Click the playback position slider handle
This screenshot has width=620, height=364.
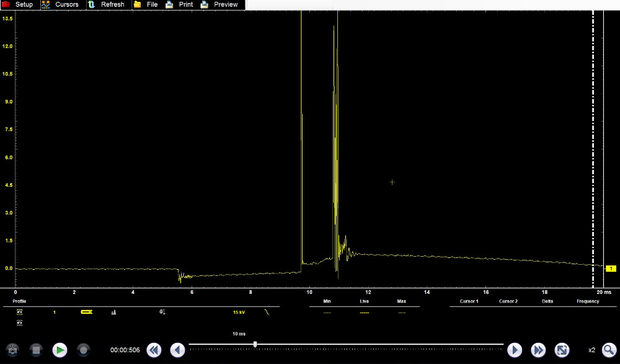pyautogui.click(x=255, y=344)
